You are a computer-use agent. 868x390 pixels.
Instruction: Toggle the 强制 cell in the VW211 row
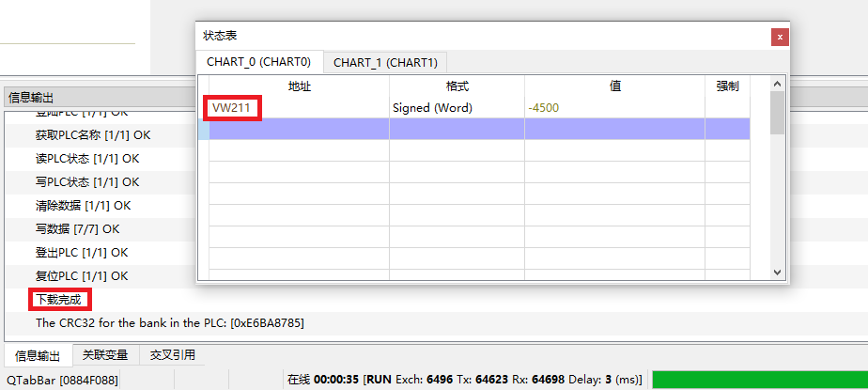coord(727,108)
